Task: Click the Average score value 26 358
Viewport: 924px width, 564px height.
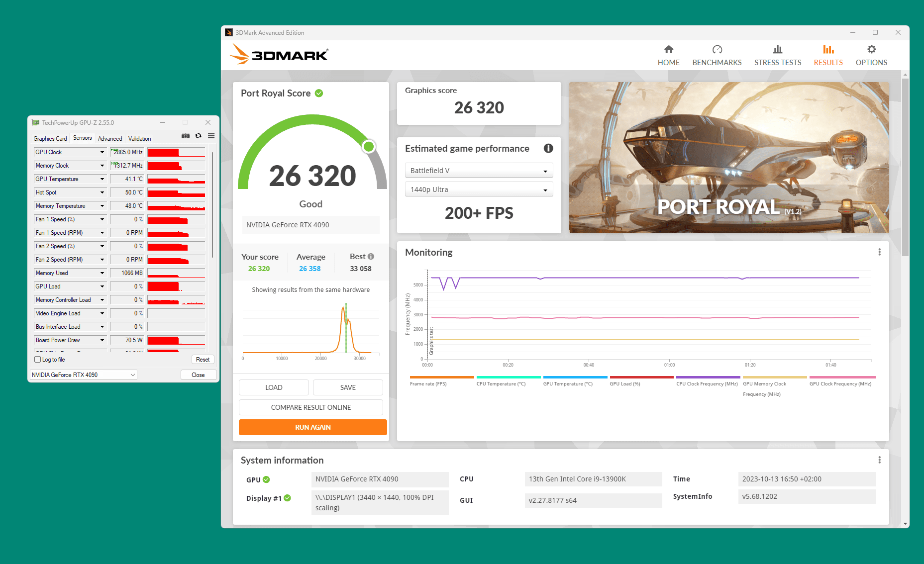Action: 310,269
